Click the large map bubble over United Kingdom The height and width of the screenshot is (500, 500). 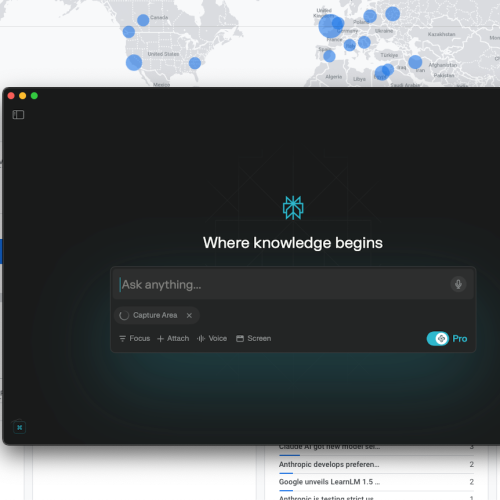tap(329, 27)
